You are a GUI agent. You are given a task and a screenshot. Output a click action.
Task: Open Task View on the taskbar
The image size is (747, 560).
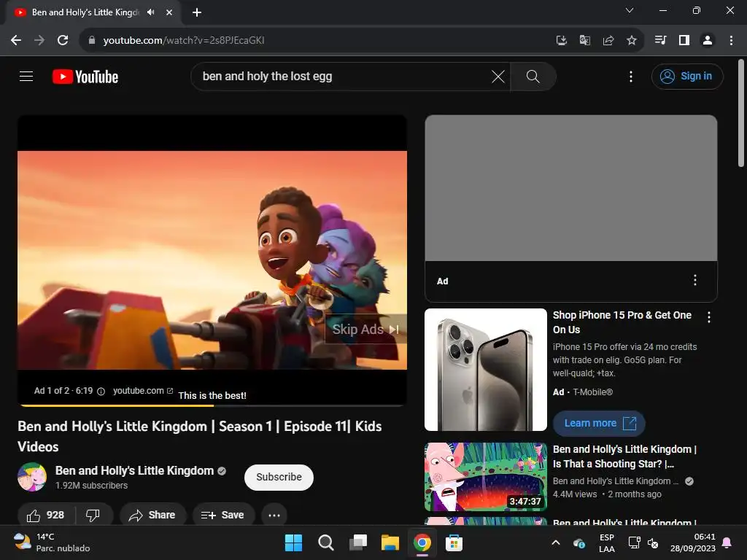pyautogui.click(x=358, y=542)
